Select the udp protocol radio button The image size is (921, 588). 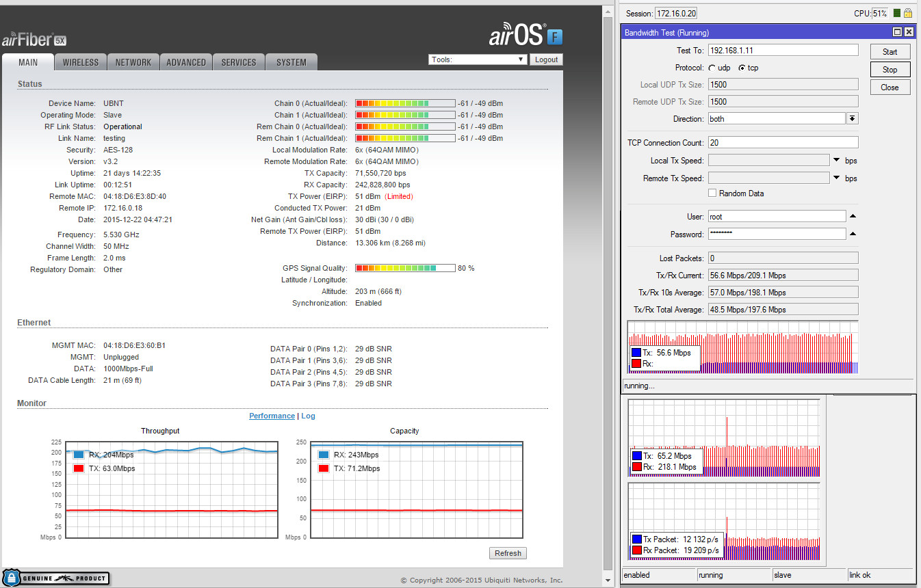pos(712,68)
